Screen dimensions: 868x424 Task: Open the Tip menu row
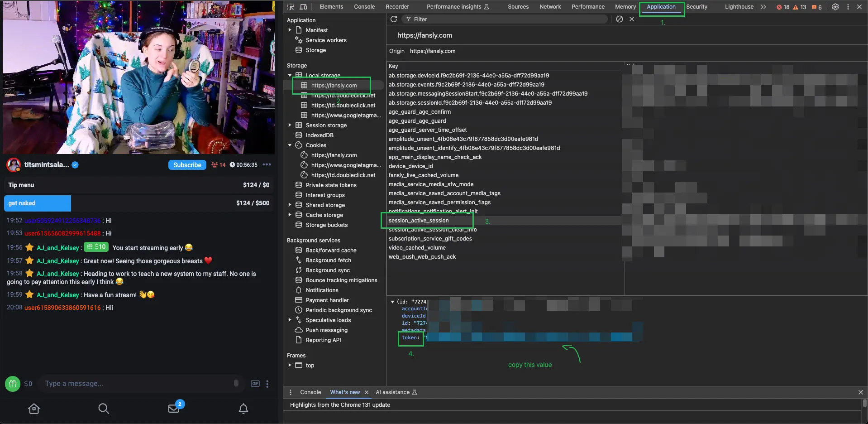(138, 185)
